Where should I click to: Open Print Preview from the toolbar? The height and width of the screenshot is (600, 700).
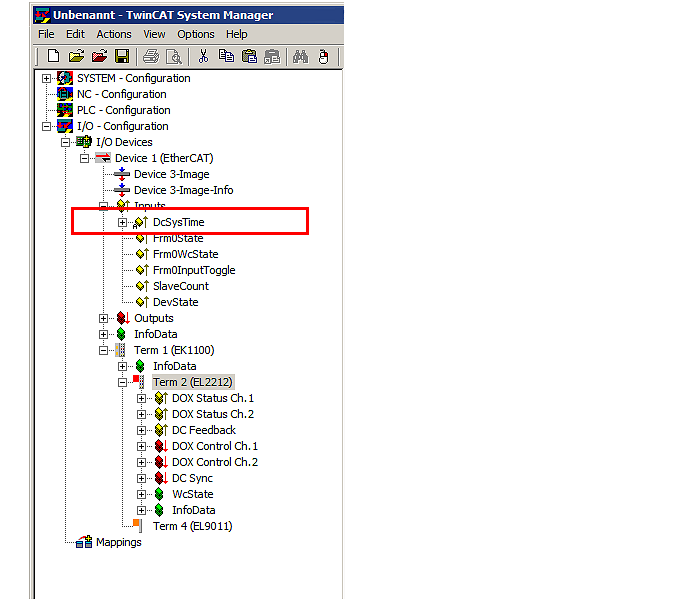(174, 56)
